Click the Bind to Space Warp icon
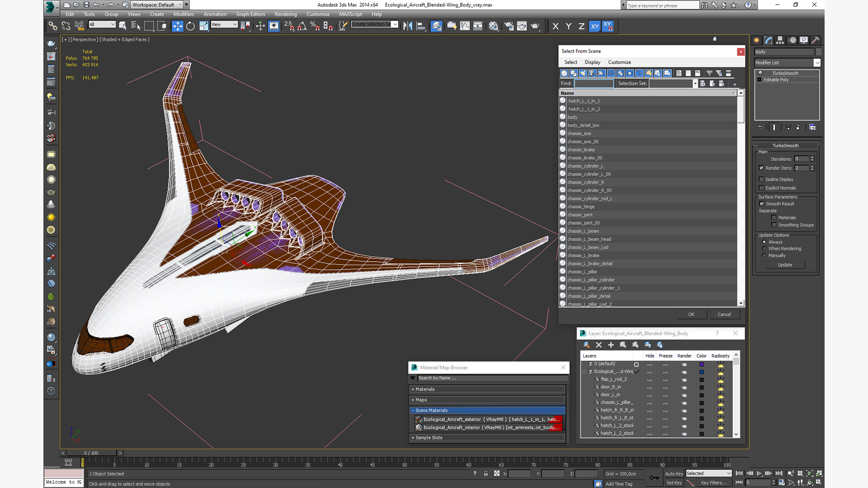Screen dimensions: 868x488 79,26
